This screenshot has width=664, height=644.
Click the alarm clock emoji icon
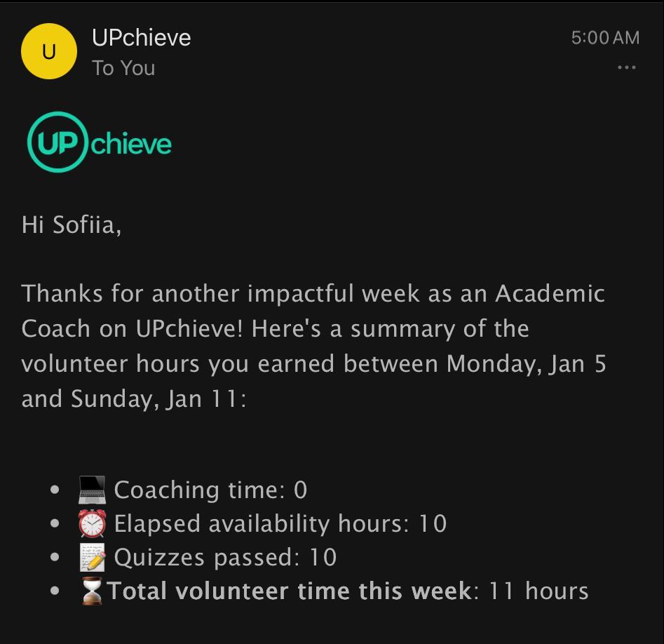92,523
